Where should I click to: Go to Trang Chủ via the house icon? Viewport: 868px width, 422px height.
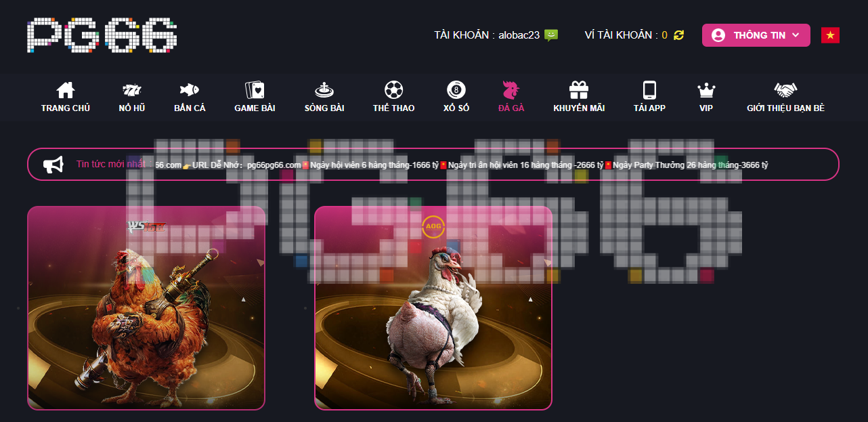(65, 90)
